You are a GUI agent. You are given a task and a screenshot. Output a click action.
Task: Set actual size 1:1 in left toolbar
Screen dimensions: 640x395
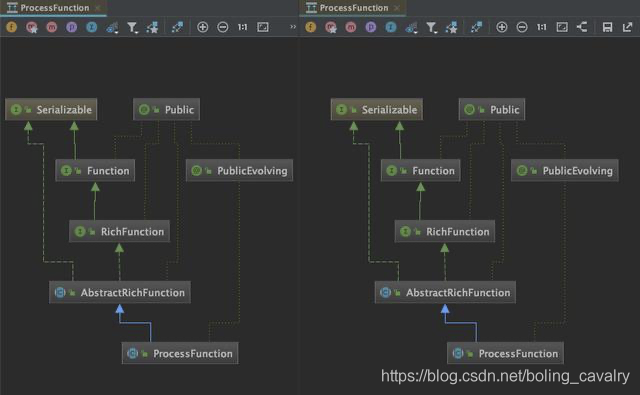pos(242,27)
